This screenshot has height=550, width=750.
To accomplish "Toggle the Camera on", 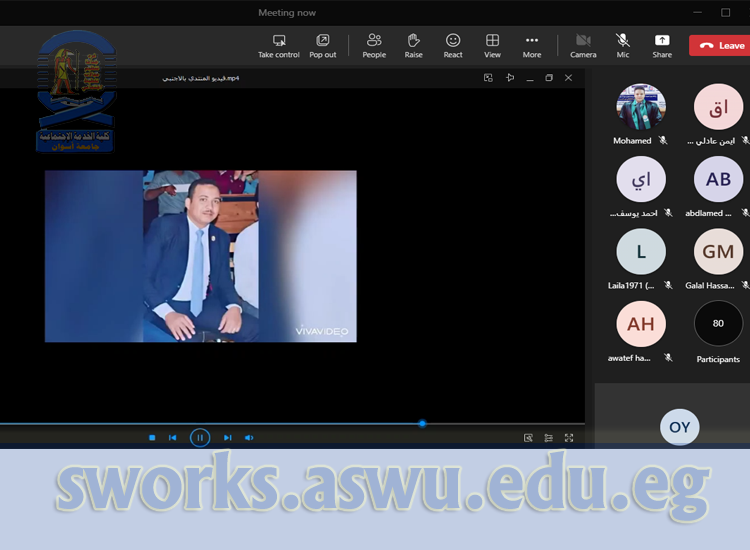I will point(583,45).
